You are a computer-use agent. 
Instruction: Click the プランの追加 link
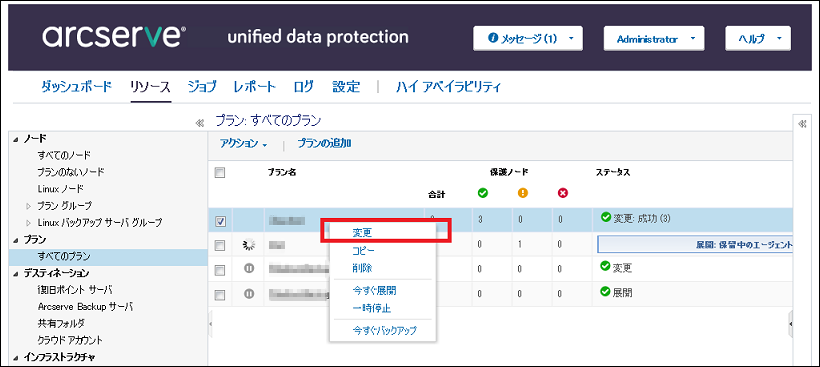coord(324,144)
